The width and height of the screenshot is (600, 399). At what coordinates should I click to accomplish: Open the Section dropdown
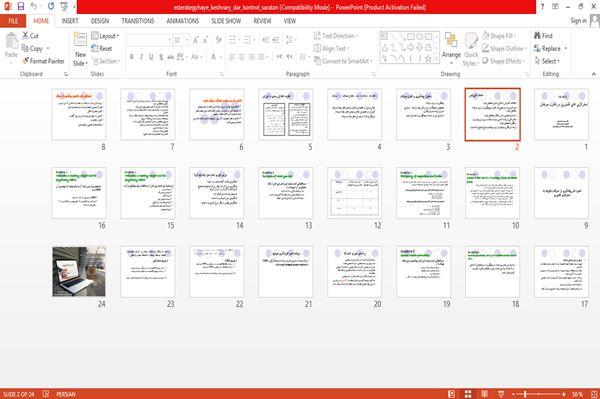pos(106,61)
